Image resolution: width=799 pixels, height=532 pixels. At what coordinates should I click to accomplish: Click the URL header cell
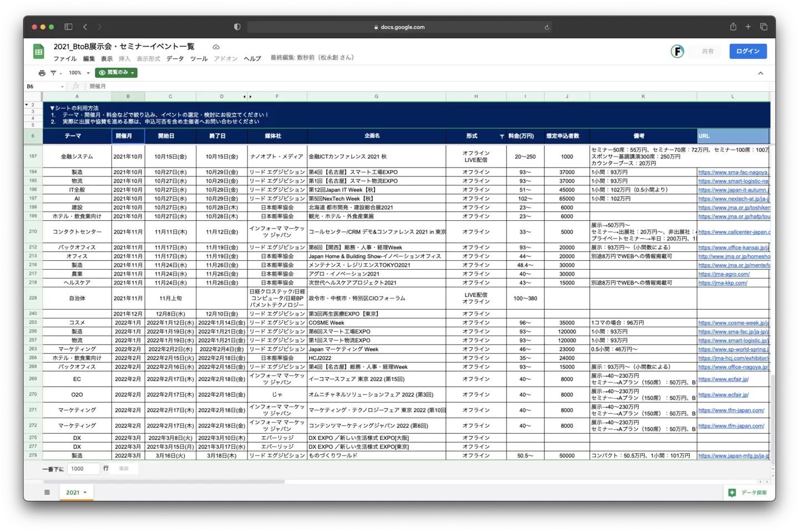click(734, 136)
